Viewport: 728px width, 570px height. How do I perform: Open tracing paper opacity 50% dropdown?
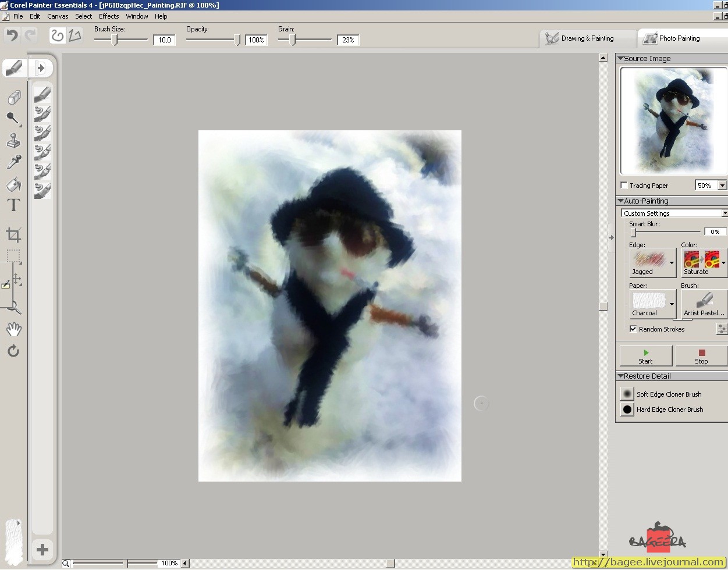click(x=722, y=186)
